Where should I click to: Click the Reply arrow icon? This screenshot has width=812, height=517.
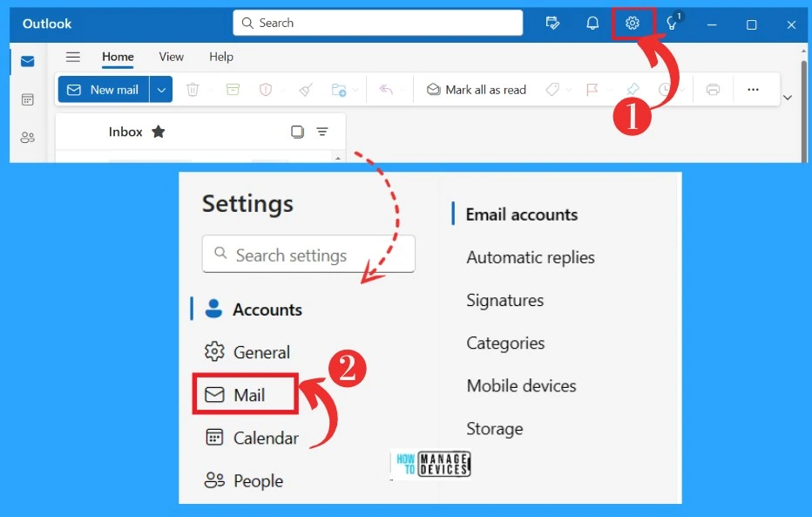point(386,90)
